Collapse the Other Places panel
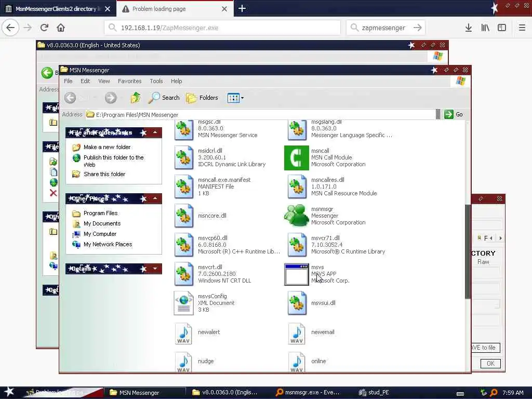Viewport: 532px width, 399px height. coord(155,198)
